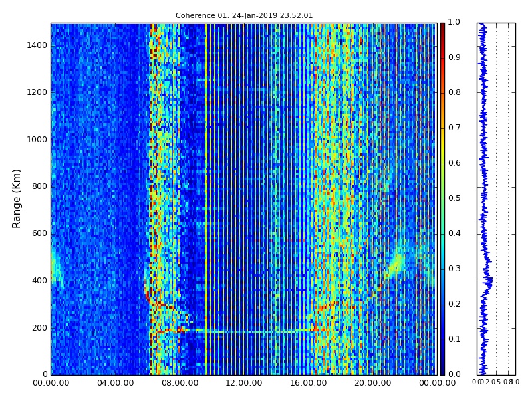Screen dimensions: 532x399
Task: Click the 1200 range tick label
Action: (x=37, y=92)
